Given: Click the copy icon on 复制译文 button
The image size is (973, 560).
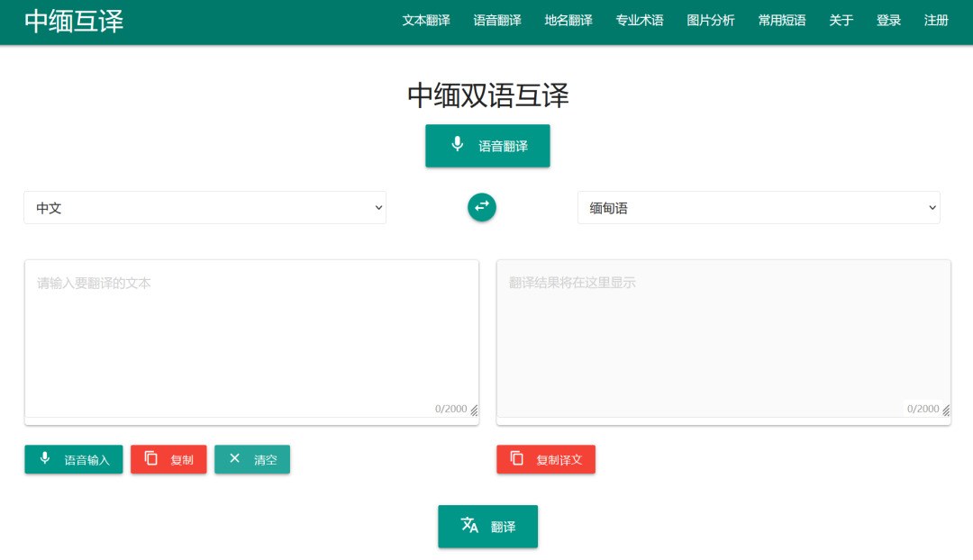Looking at the screenshot, I should pos(516,459).
